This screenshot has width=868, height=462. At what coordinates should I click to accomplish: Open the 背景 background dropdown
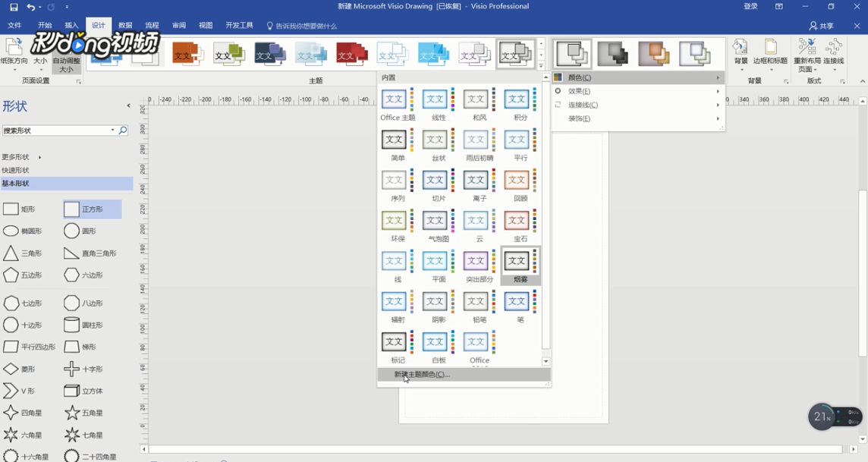coord(741,54)
